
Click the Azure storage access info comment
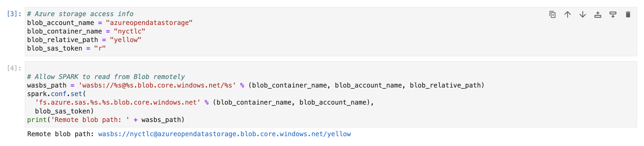tap(80, 14)
